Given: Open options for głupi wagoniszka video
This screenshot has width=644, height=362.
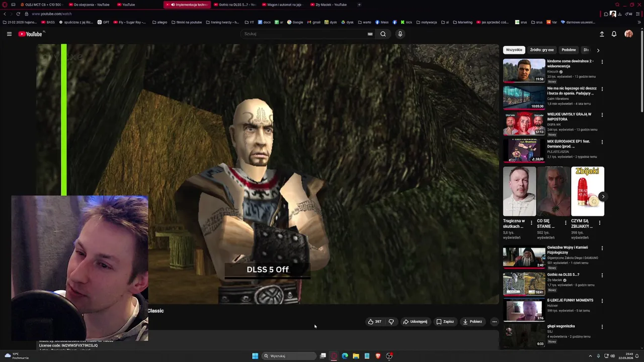Looking at the screenshot, I should tap(602, 326).
